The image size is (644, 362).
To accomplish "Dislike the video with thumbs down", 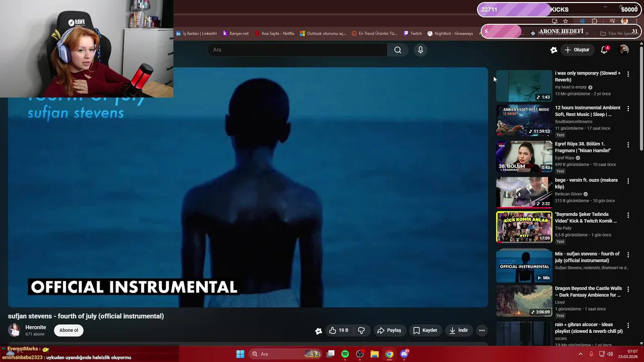I will tap(361, 330).
